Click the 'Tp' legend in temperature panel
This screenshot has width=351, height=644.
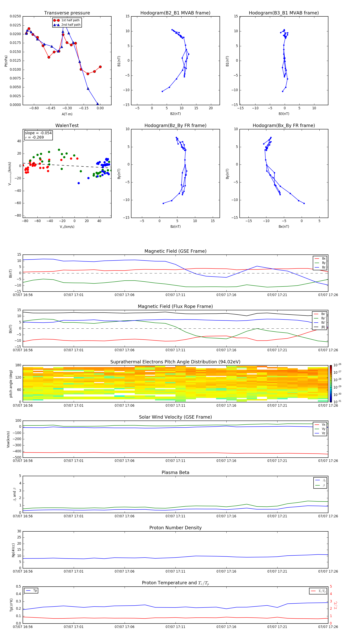(x=31, y=591)
